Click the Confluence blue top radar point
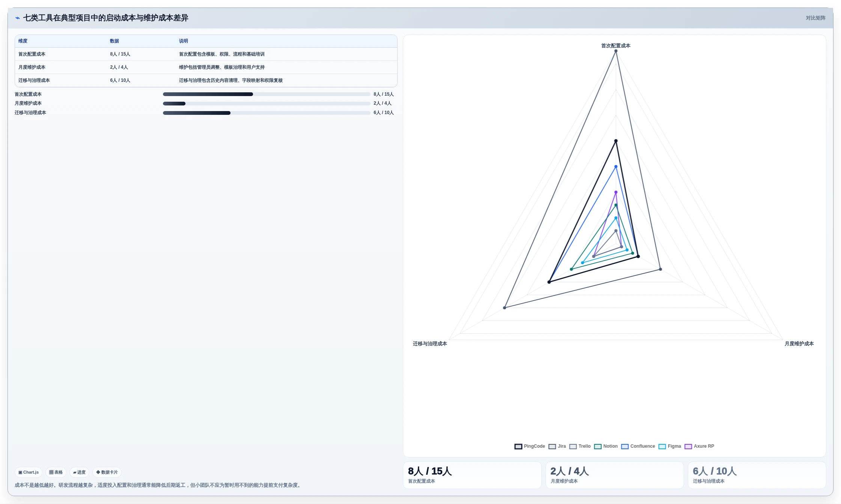Screen dimensions: 841x504 click(616, 167)
